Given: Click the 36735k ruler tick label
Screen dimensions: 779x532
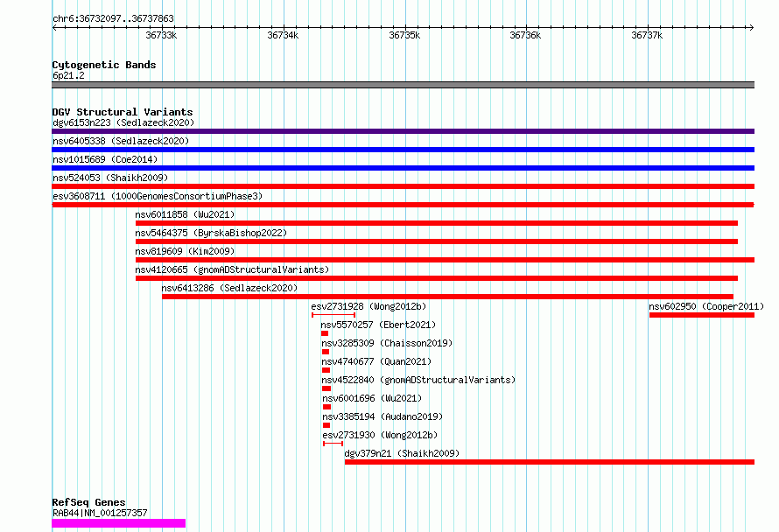Looking at the screenshot, I should [404, 35].
